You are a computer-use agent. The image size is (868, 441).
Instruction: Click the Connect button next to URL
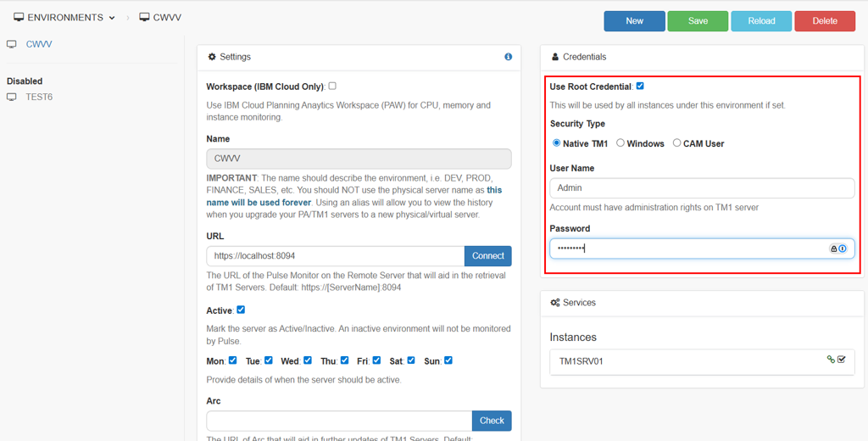pyautogui.click(x=487, y=255)
